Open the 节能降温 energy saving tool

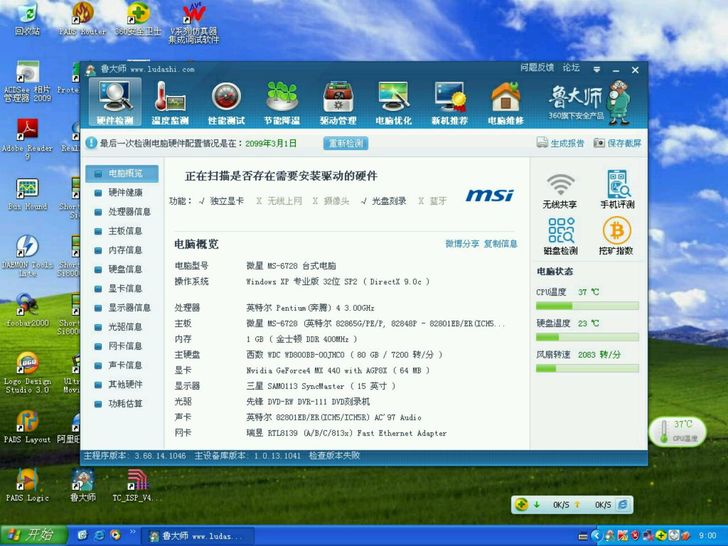click(282, 102)
